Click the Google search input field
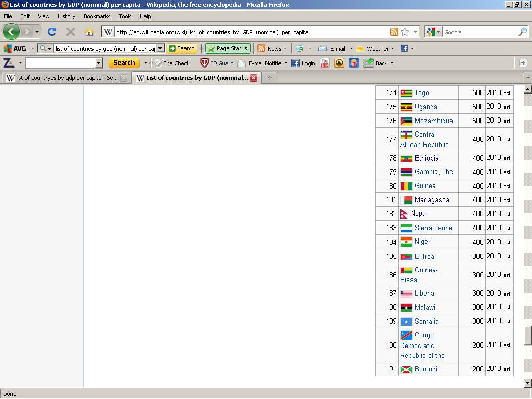 [478, 32]
